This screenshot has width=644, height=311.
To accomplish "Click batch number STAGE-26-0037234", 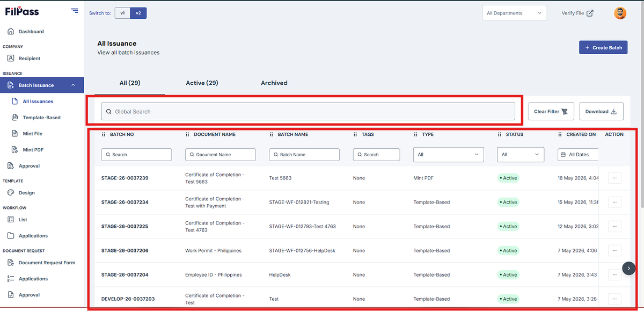I will point(125,202).
